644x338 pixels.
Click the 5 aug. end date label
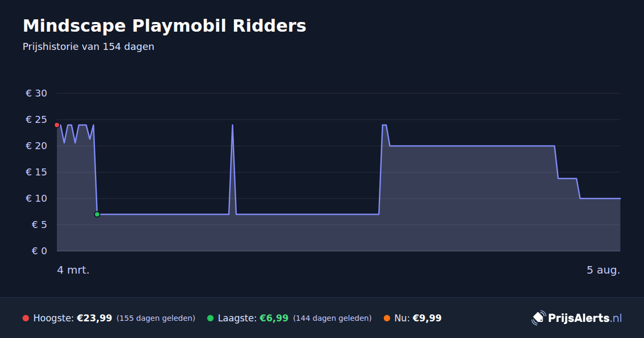pyautogui.click(x=603, y=270)
